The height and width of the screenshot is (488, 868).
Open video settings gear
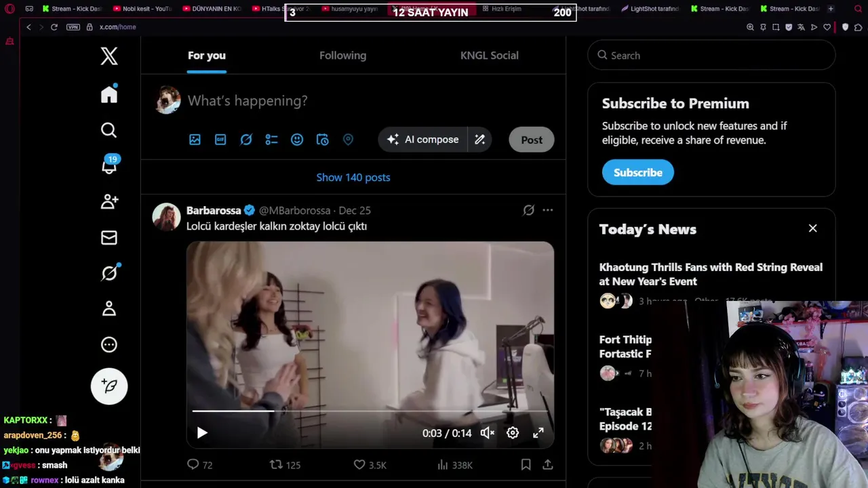click(x=513, y=432)
